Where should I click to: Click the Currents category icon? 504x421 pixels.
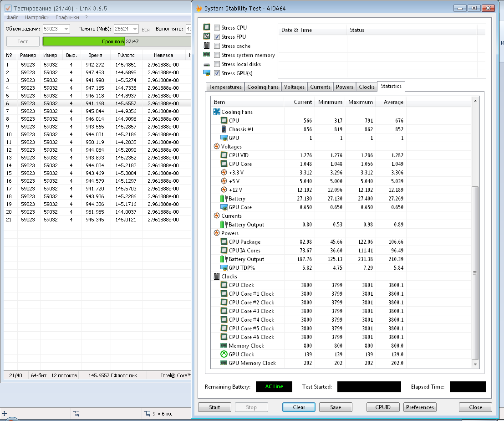point(217,216)
